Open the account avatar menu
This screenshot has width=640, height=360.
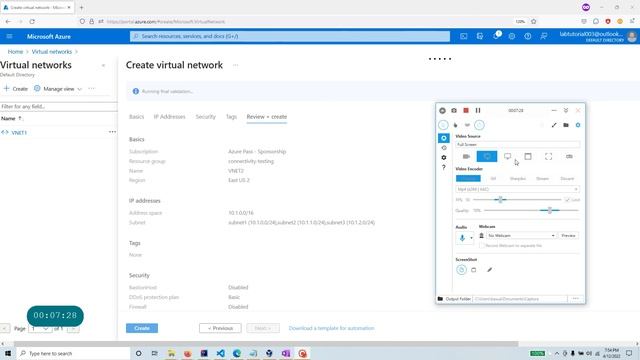click(632, 36)
